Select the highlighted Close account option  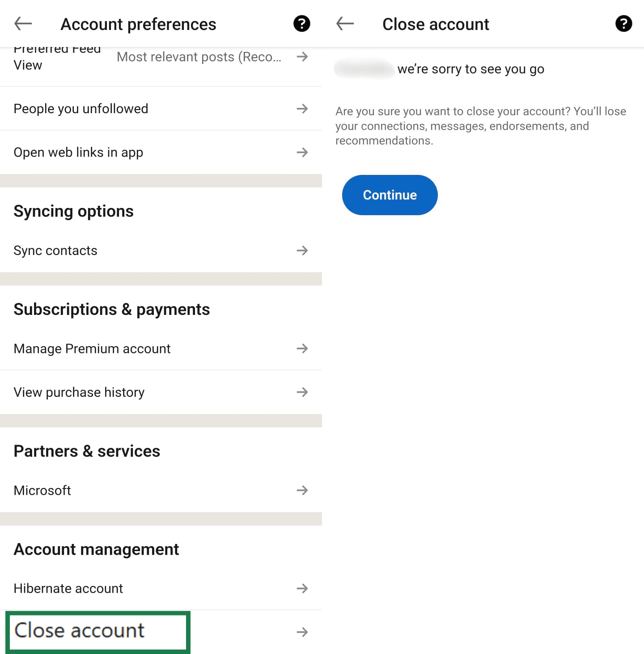[x=80, y=631]
